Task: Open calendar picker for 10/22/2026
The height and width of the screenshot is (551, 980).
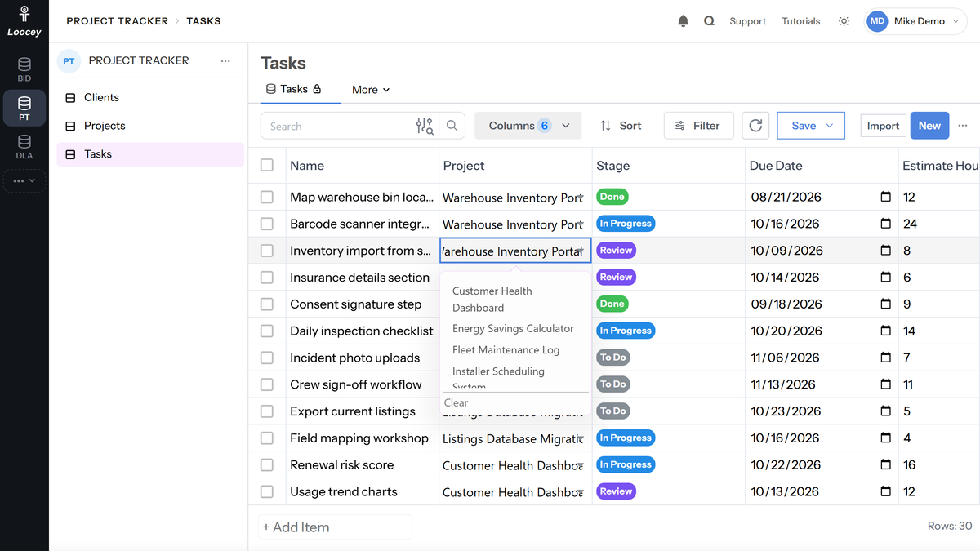Action: coord(885,464)
